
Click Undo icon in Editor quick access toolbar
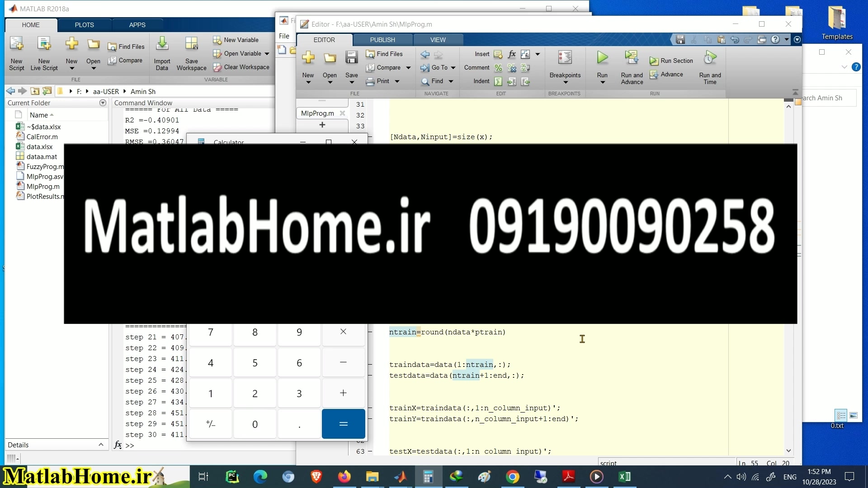(x=735, y=40)
